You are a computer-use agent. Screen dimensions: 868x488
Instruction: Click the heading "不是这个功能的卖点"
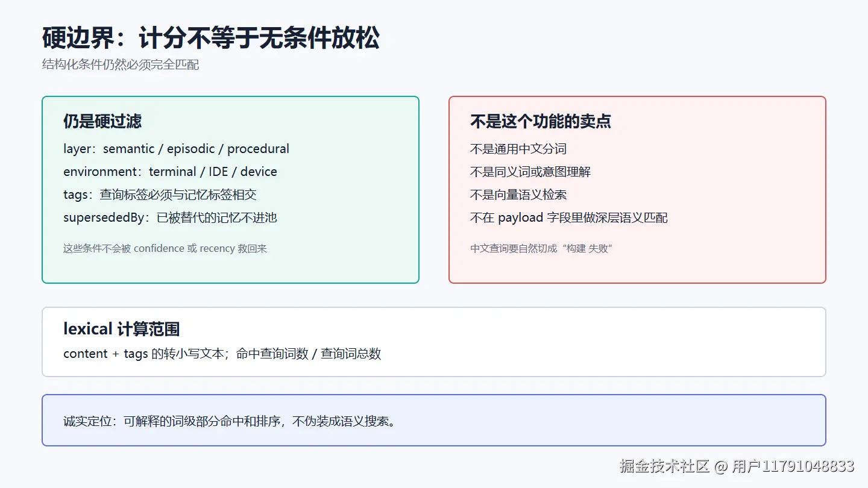click(541, 121)
